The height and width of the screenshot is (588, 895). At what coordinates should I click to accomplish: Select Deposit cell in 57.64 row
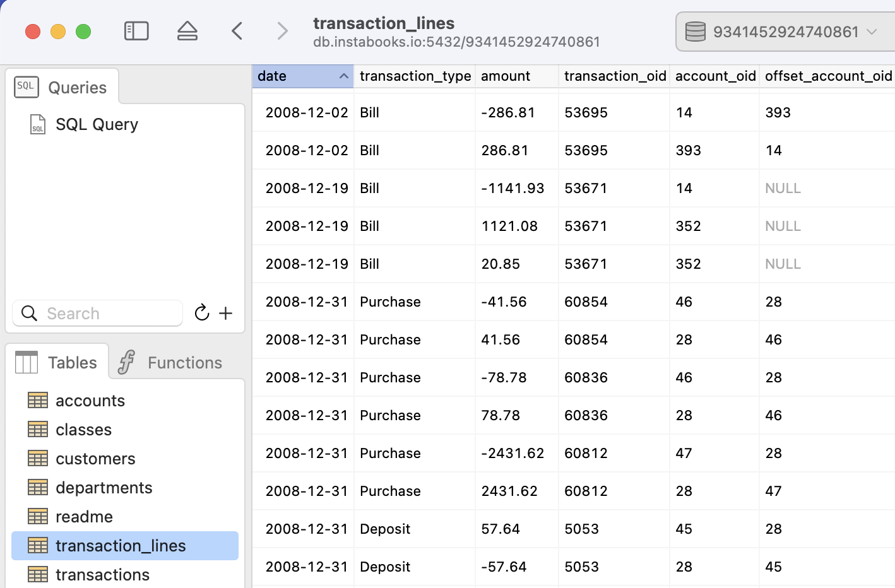click(415, 529)
